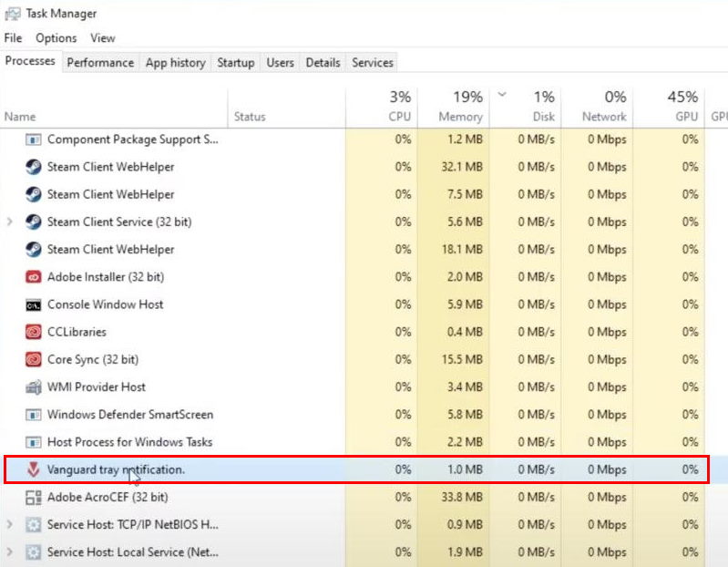The height and width of the screenshot is (567, 728).
Task: Select the Adobe Installer (32 bit) process name
Action: point(106,277)
